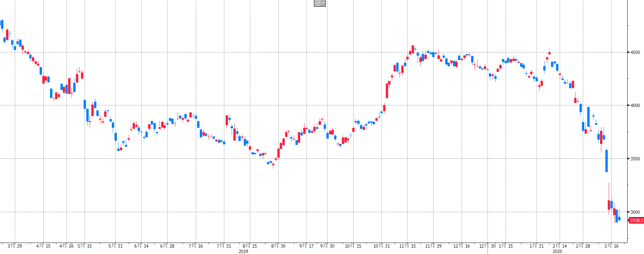
Task: Click the first blue candlestick at far left
Action: click(2, 24)
